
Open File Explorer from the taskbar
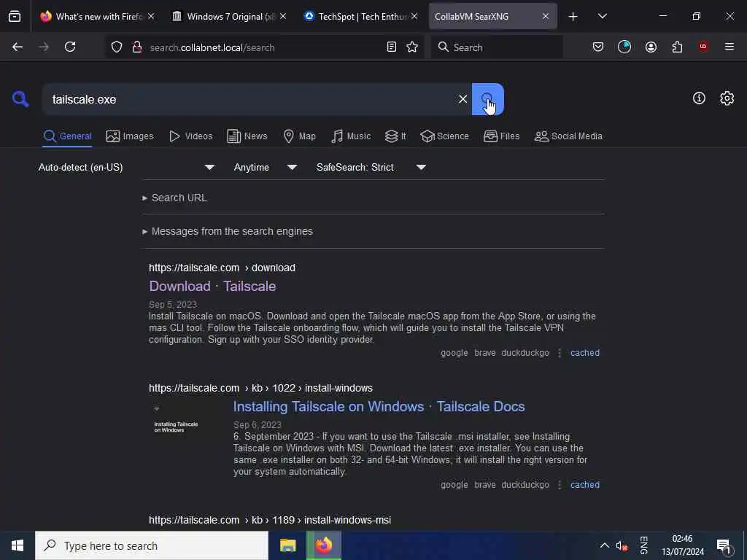pos(287,545)
